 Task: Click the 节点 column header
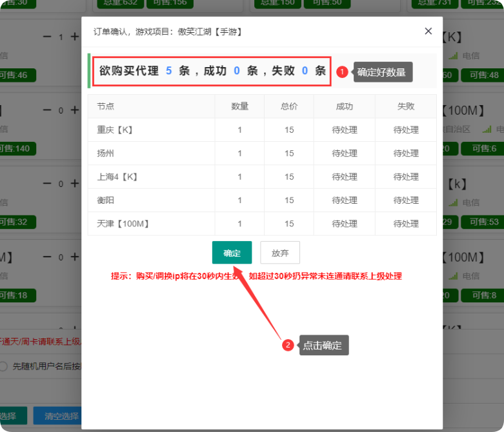tap(106, 106)
